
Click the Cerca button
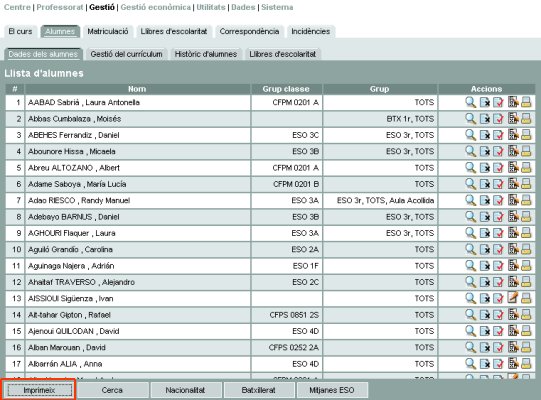tap(112, 390)
